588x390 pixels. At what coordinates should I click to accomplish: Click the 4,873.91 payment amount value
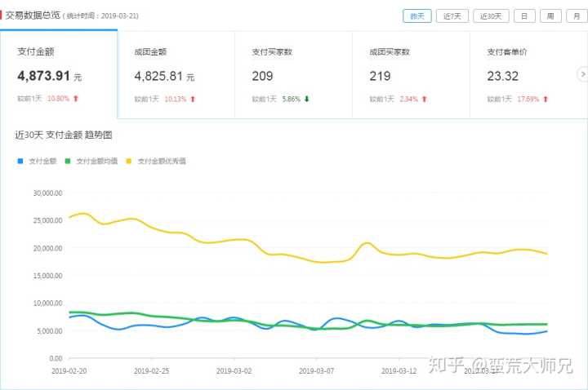coord(43,76)
